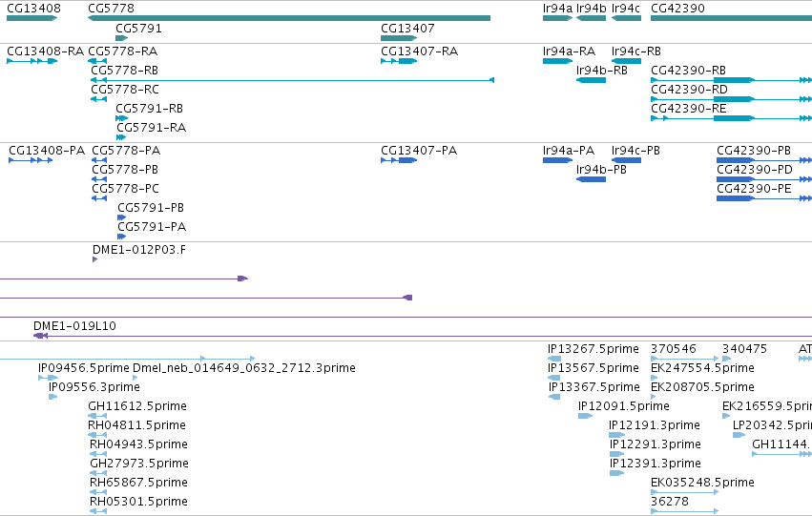Select EST GH27973.5prime
Viewport: 812px width, 516px height.
[138, 464]
